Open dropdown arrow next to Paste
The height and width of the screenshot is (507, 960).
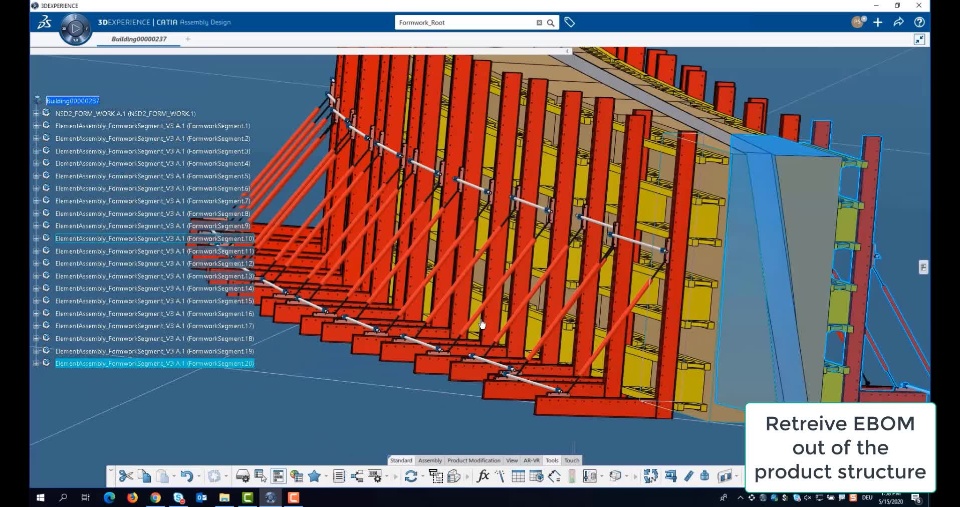pos(174,476)
